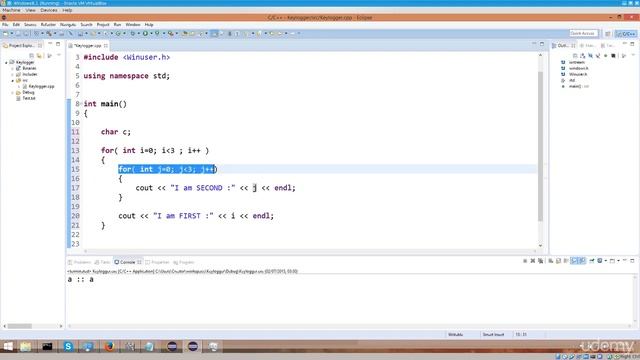
Task: Toggle Hide Fields in the Outline toolbar
Action: pos(590,56)
